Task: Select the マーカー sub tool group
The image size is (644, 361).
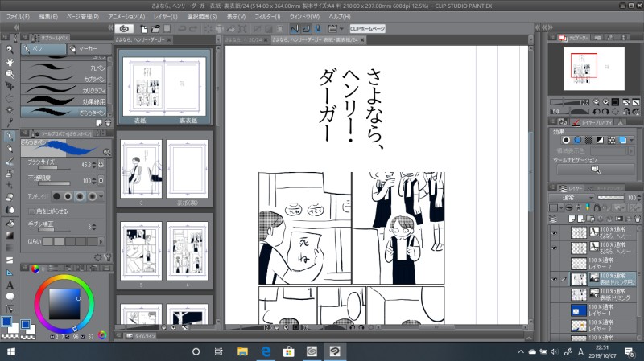Action: tap(89, 49)
